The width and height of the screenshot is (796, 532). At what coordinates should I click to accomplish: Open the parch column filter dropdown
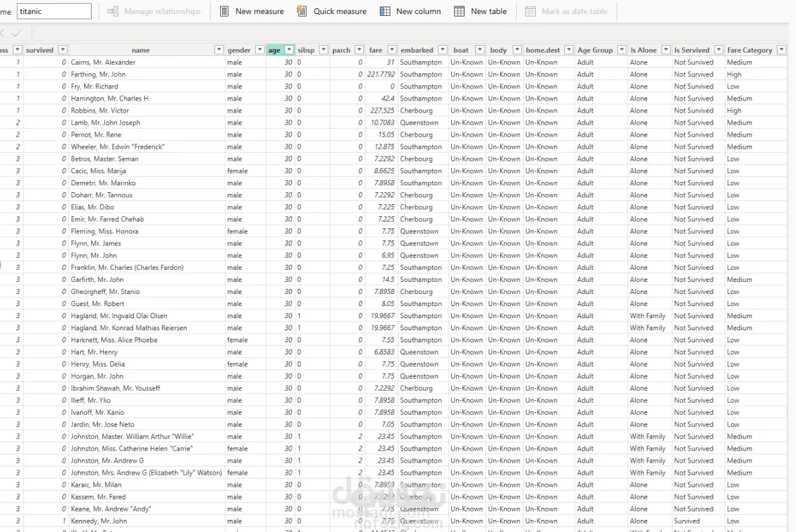pos(360,50)
